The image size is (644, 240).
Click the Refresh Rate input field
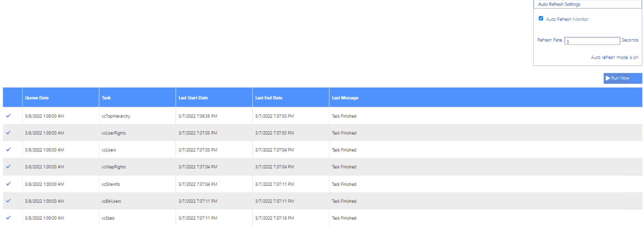(x=592, y=41)
